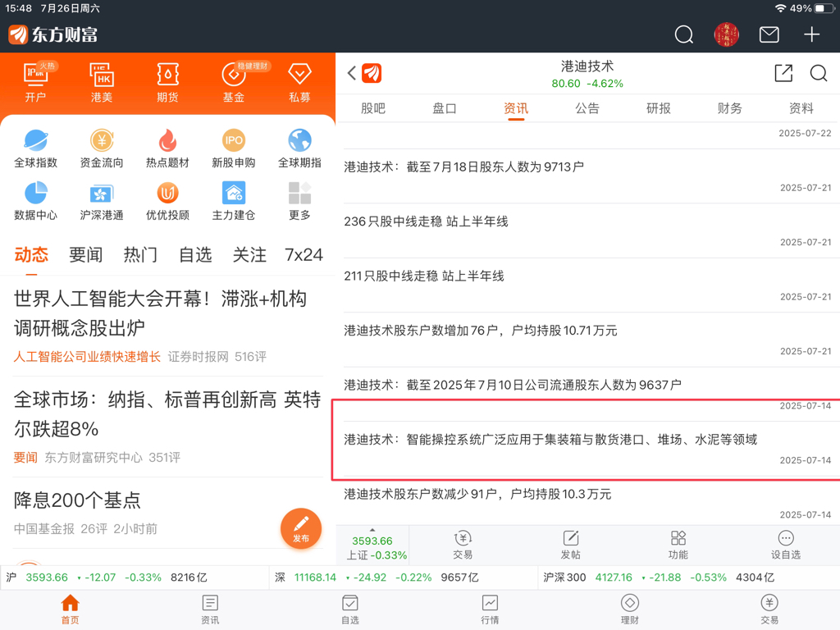
Task: Open the 港美 HK stocks icon
Action: (101, 82)
